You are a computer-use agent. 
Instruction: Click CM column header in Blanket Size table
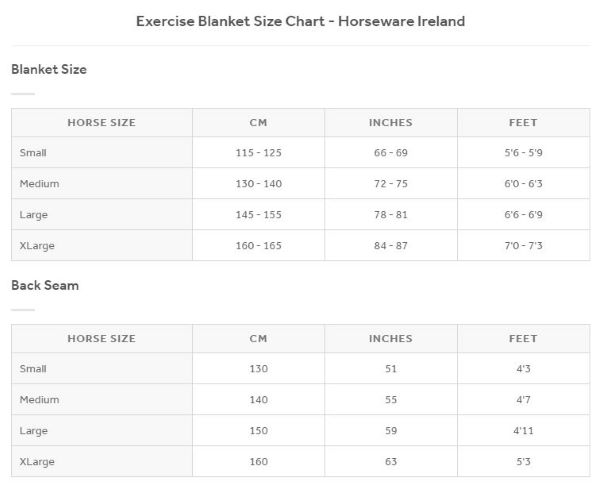(x=258, y=123)
